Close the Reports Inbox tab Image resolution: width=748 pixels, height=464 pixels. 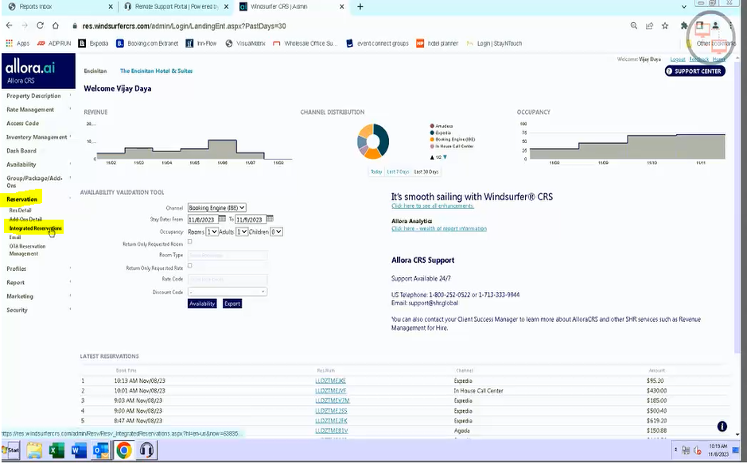[x=110, y=7]
